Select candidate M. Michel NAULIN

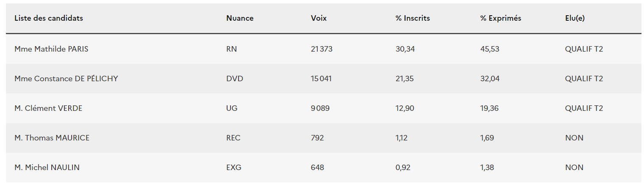[x=47, y=168]
